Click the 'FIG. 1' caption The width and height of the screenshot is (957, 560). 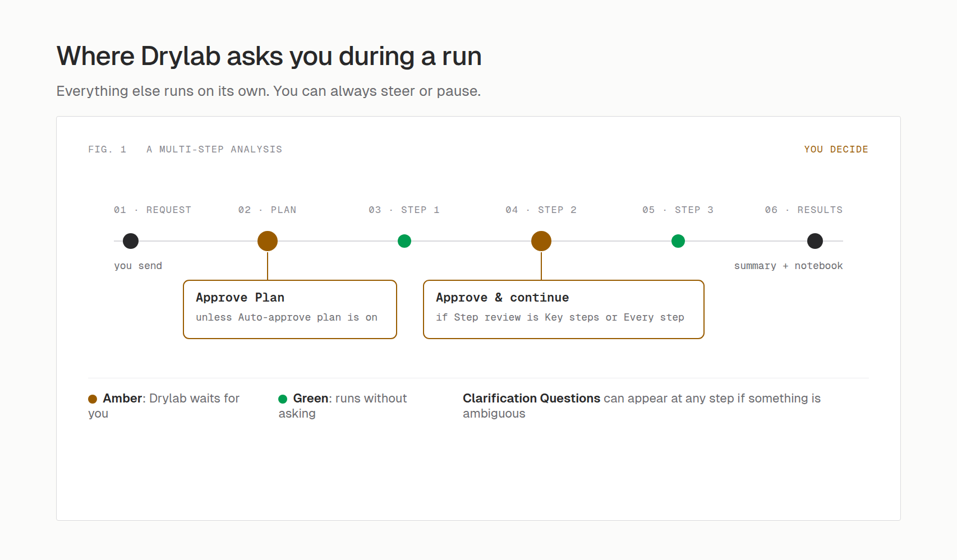107,149
